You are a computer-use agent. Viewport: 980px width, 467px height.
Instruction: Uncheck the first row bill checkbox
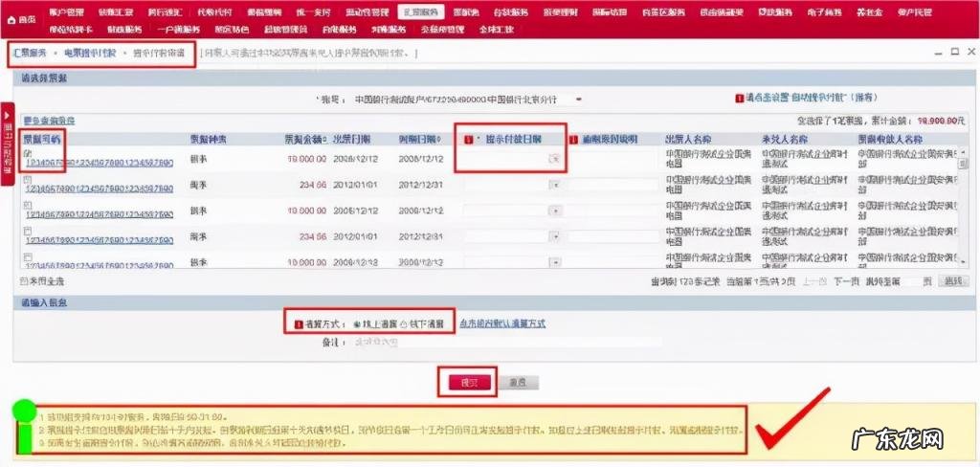(27, 153)
